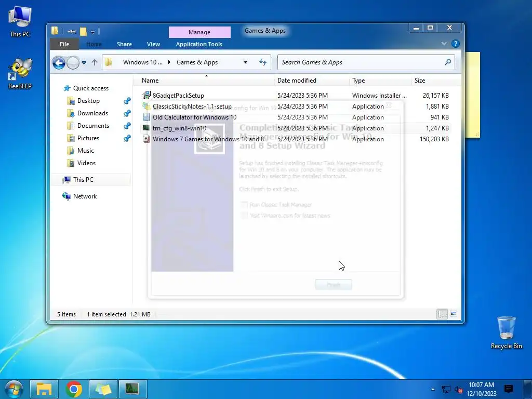Click the pin icon beside Documents
Image resolution: width=532 pixels, height=399 pixels.
(x=127, y=126)
